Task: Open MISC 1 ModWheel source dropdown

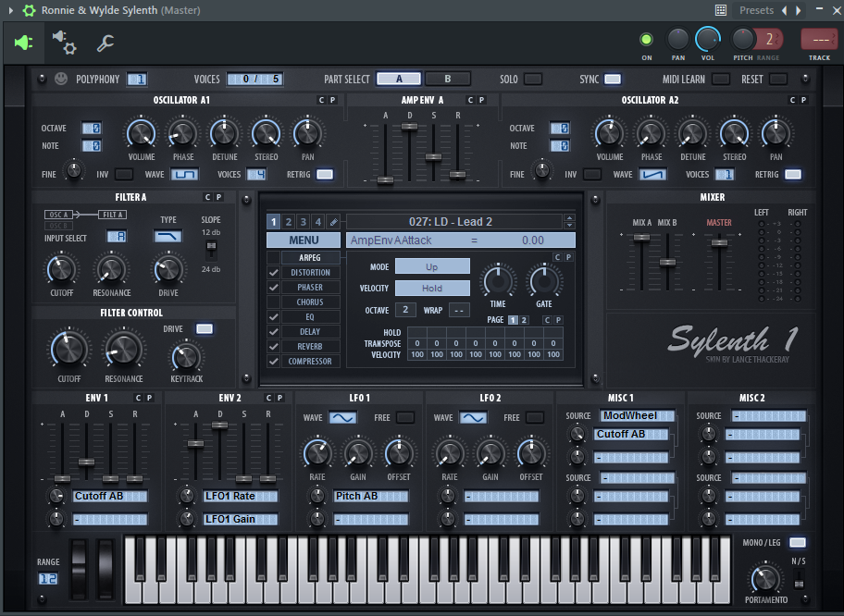Action: [x=638, y=416]
